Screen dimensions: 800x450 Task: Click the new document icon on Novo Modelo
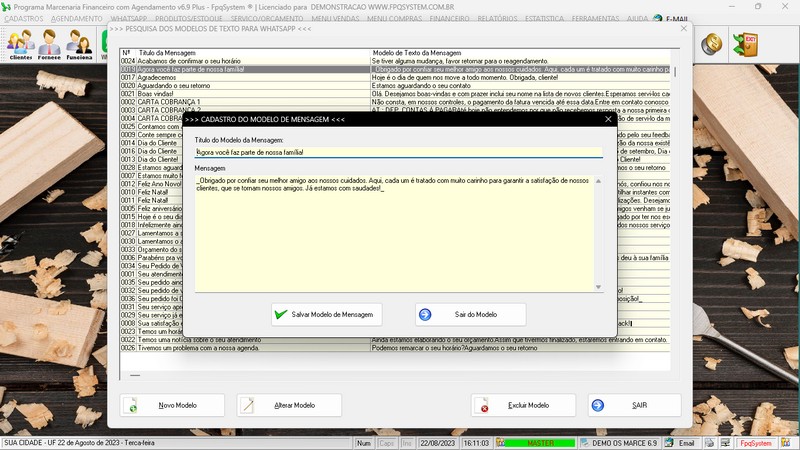[131, 405]
